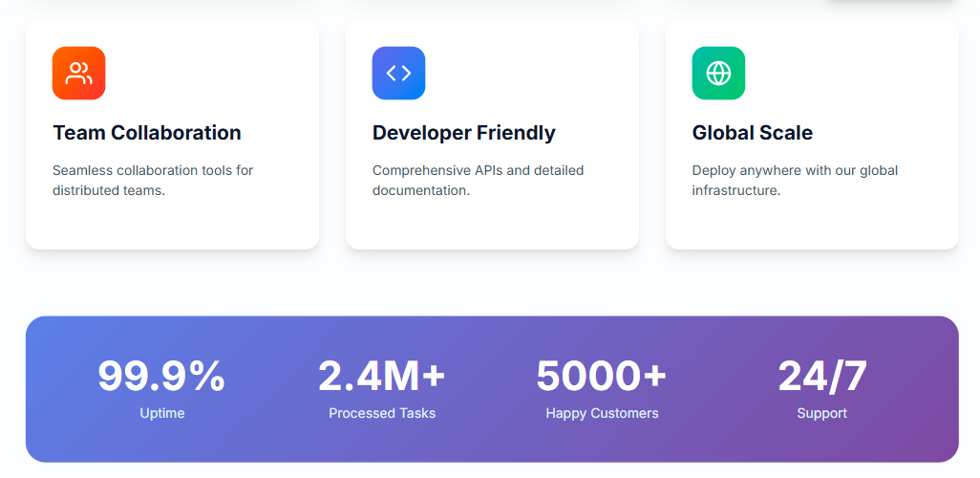Click the 'Comprehensive APIs' description text
The image size is (980, 478).
click(478, 180)
